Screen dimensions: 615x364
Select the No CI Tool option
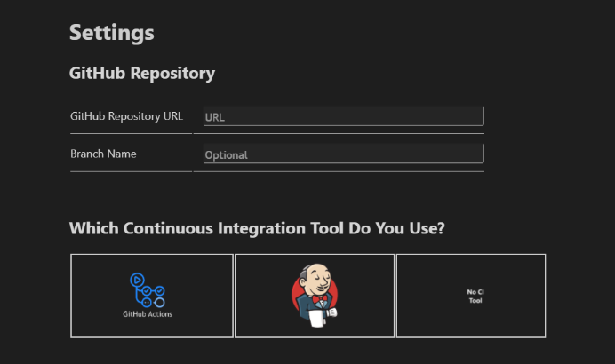pos(475,297)
